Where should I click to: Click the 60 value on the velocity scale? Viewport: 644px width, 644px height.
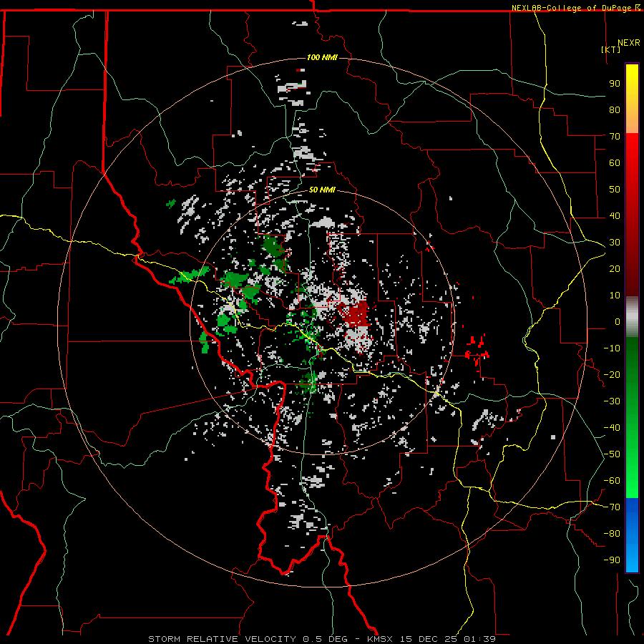click(x=615, y=162)
